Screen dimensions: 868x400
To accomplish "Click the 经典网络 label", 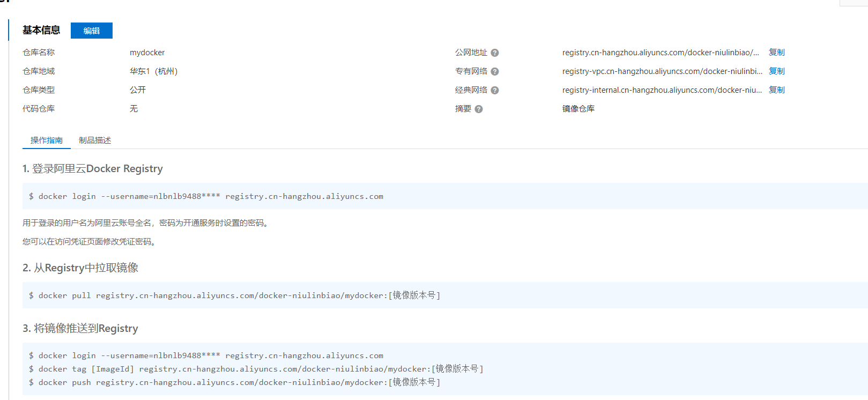I will (x=471, y=90).
